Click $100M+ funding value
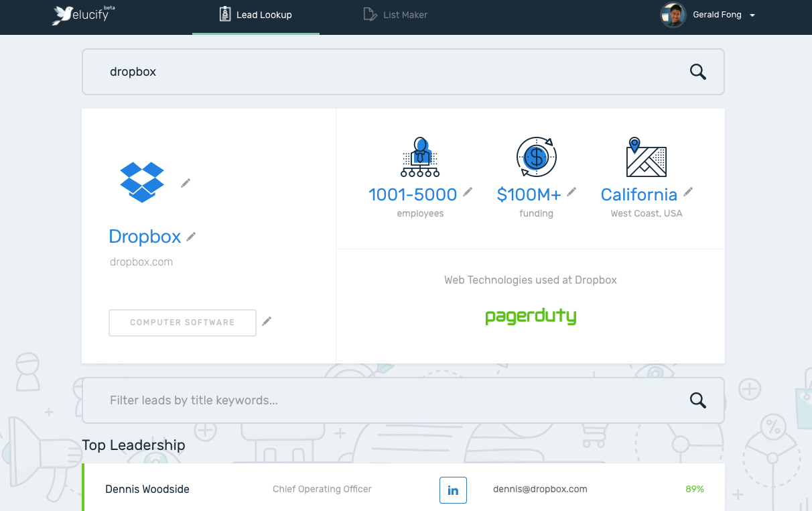 [x=529, y=194]
